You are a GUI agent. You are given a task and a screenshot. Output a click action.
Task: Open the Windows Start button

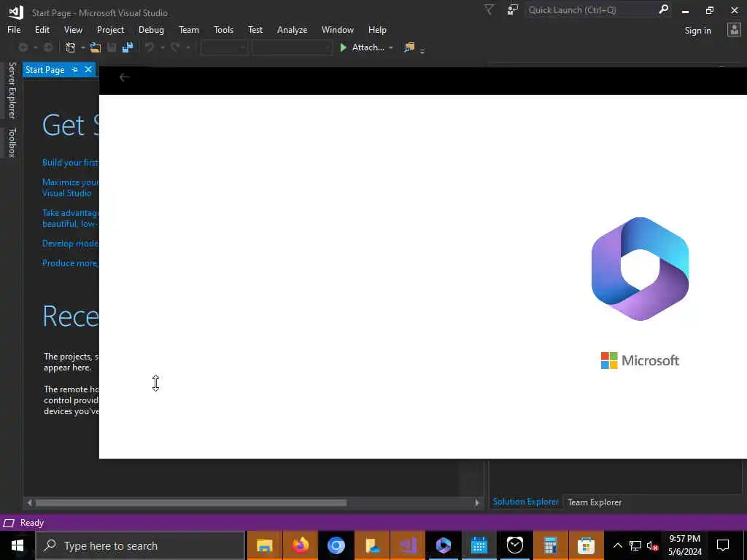(18, 545)
